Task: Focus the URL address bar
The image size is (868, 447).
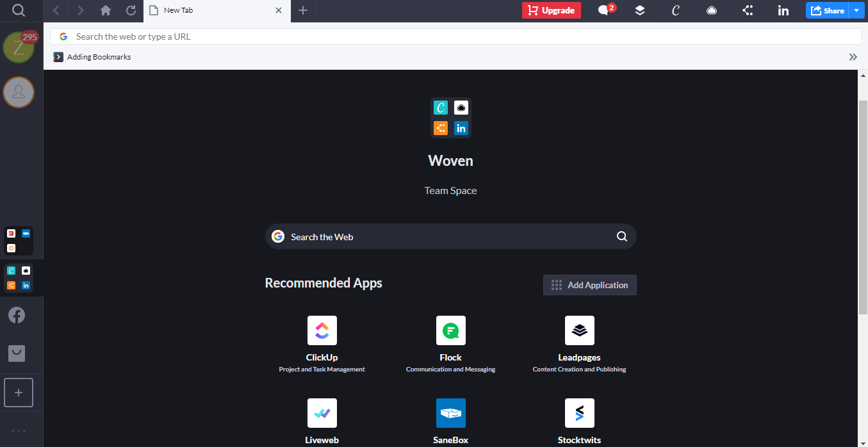Action: 456,37
